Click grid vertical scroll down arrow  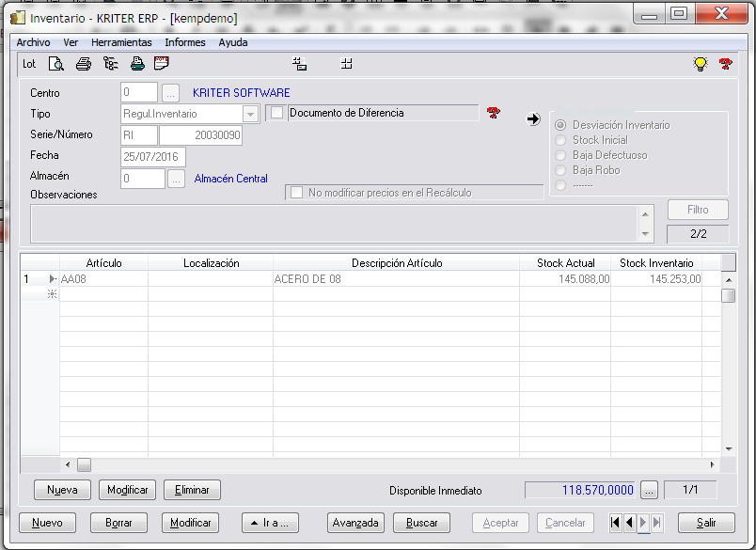coord(729,449)
